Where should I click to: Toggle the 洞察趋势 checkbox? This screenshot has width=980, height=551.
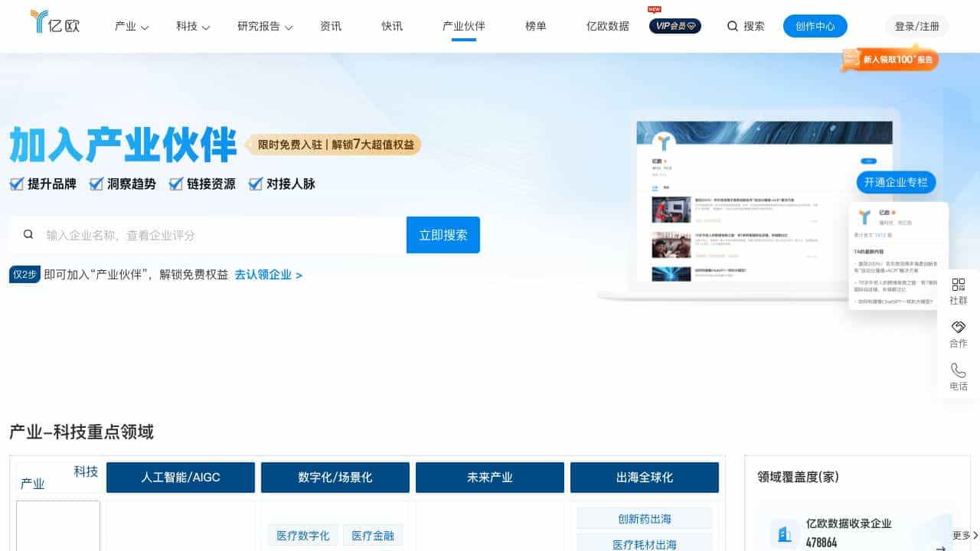pyautogui.click(x=96, y=184)
